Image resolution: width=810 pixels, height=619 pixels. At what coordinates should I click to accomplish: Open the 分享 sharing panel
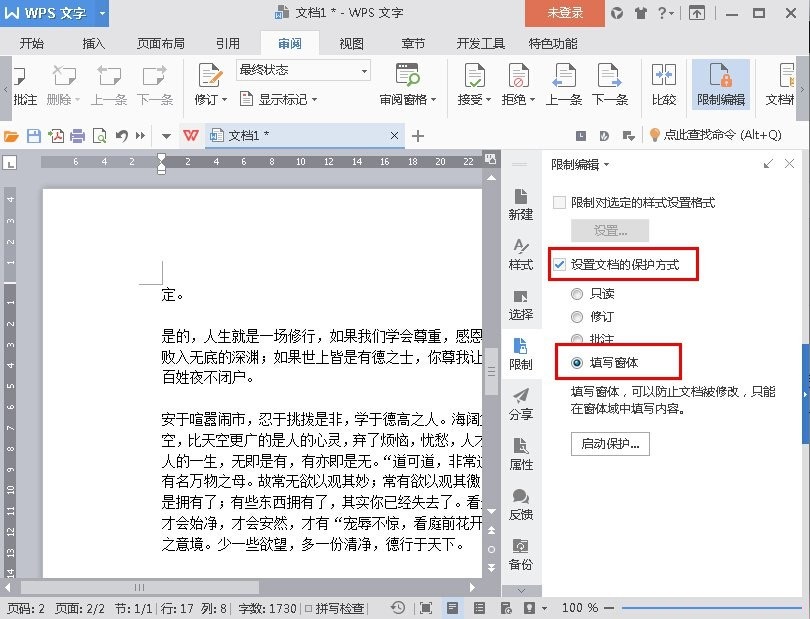pos(521,407)
